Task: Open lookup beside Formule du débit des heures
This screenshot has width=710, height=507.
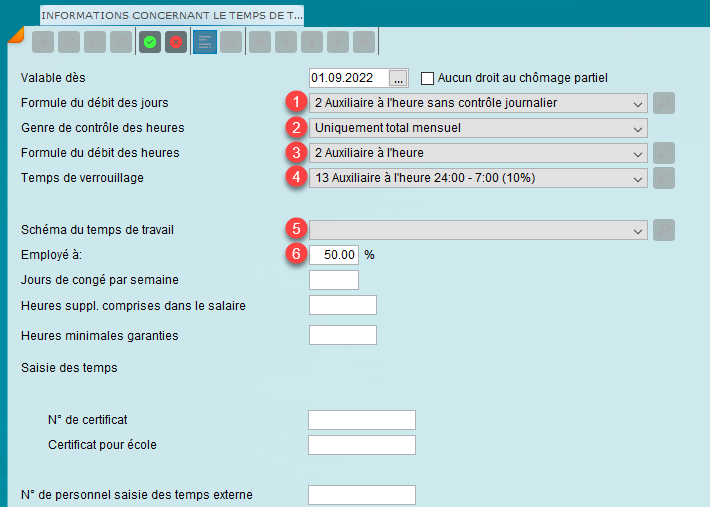Action: point(664,153)
